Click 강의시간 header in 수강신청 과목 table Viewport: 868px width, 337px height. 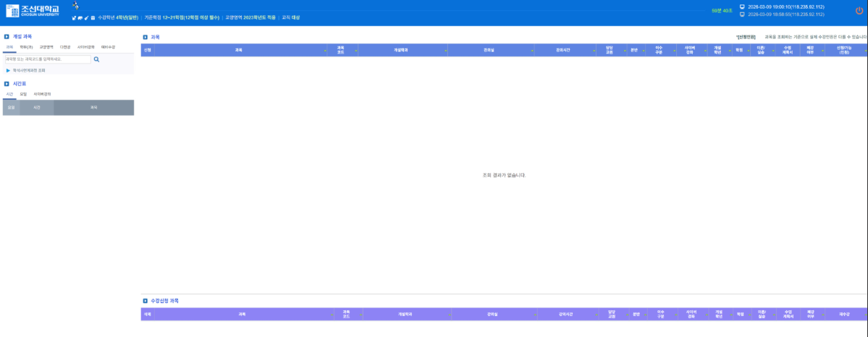point(568,314)
